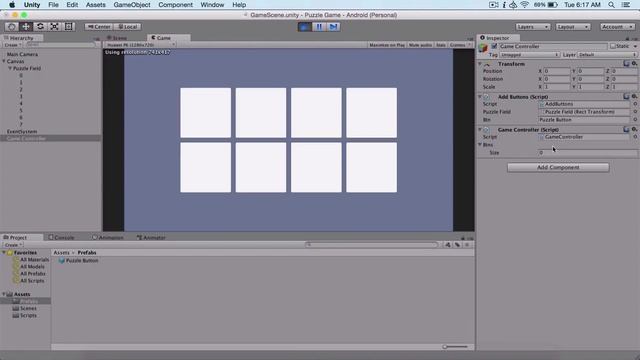Open Transform help reference icon
This screenshot has width=640, height=360.
626,64
